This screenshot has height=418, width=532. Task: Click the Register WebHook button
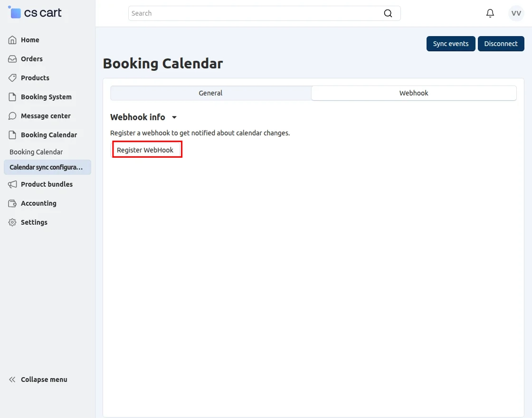click(147, 149)
